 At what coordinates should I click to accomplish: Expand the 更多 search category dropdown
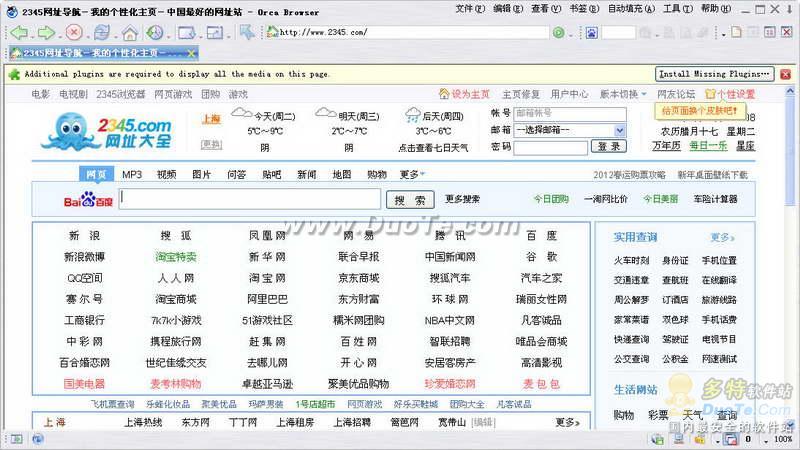(x=410, y=174)
